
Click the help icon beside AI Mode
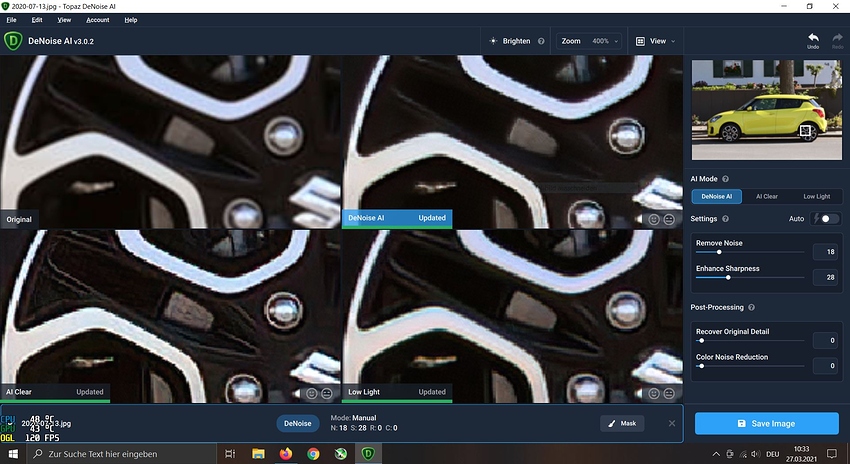[x=739, y=177]
